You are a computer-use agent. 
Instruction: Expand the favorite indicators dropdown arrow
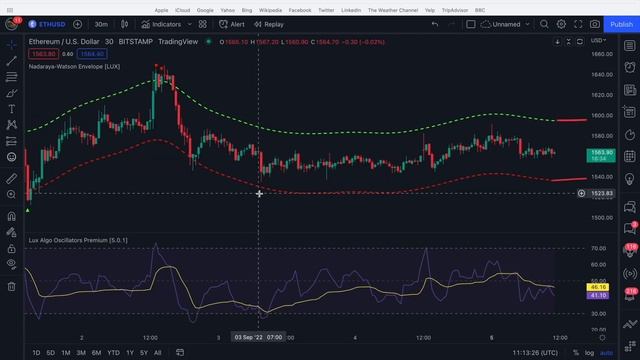(x=189, y=24)
